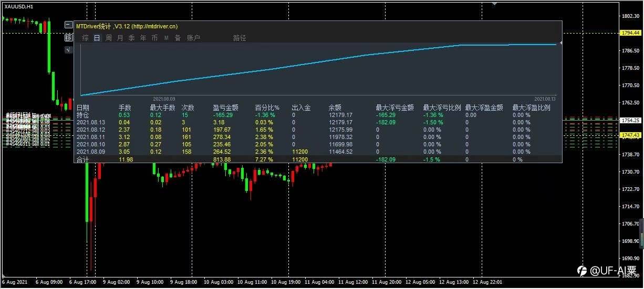Click balance value 12175.99
Viewport: 644px width, 289px height.
[340, 130]
